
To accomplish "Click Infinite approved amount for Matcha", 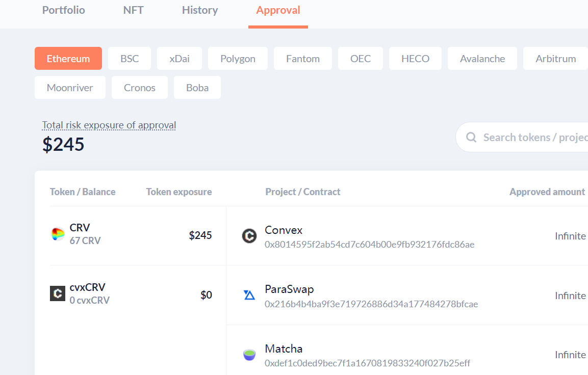I will pyautogui.click(x=570, y=355).
